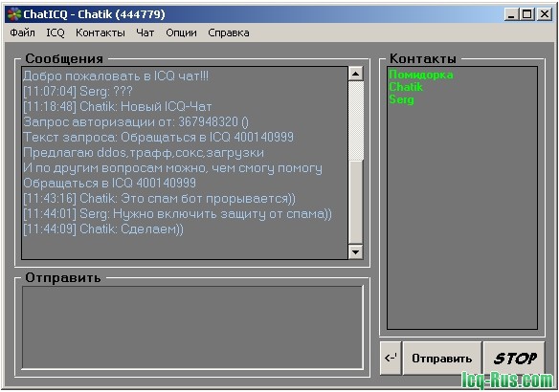Screen dimensions: 559x392
Task: Click message '[11:18:48] Chatik: Новый ICQ-Чат'
Action: 118,106
